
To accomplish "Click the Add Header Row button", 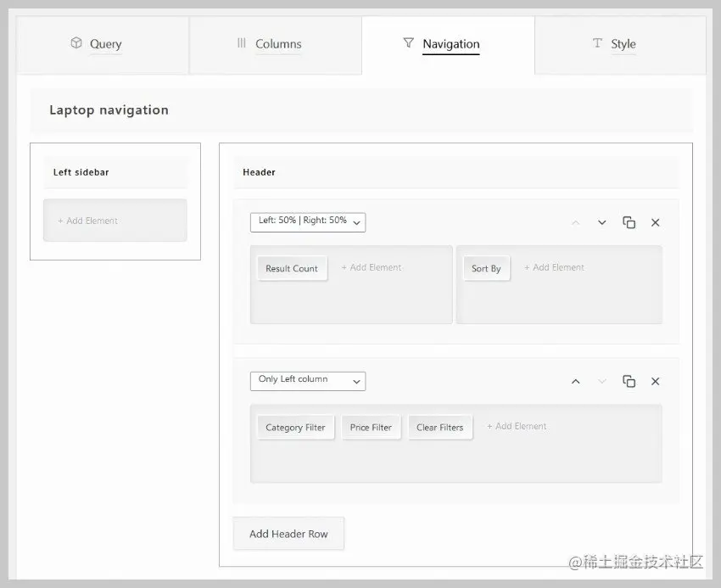I will point(288,533).
